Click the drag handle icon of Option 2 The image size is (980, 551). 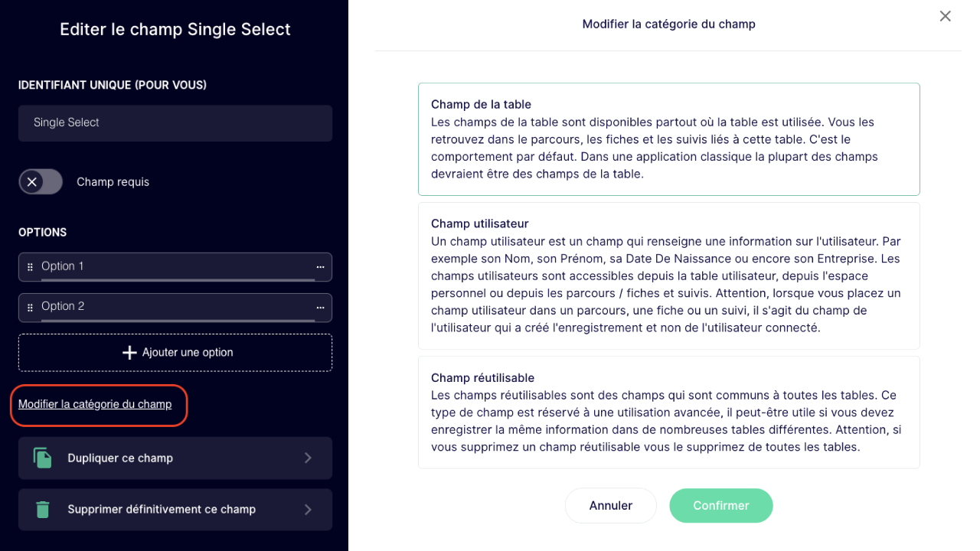(30, 307)
